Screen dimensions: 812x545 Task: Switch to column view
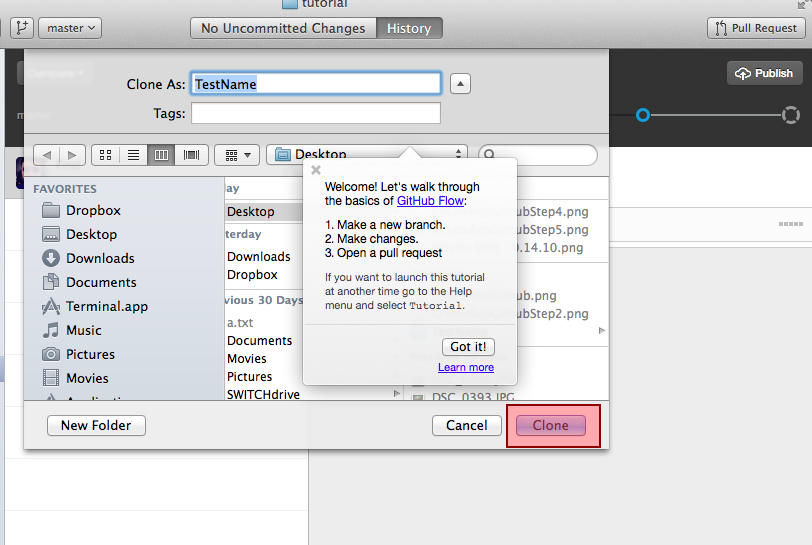pyautogui.click(x=161, y=154)
